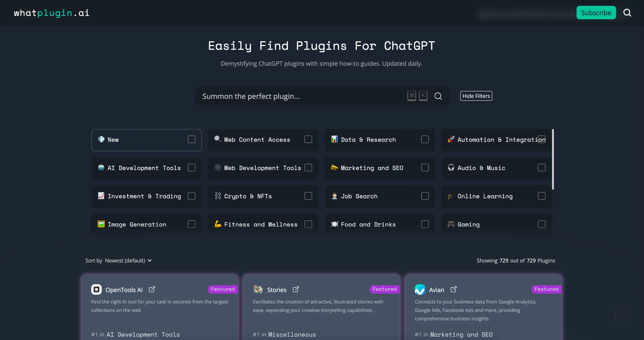644x340 pixels.
Task: Click 'Easily Find Plugins For ChatGPT' heading
Action: tap(321, 46)
